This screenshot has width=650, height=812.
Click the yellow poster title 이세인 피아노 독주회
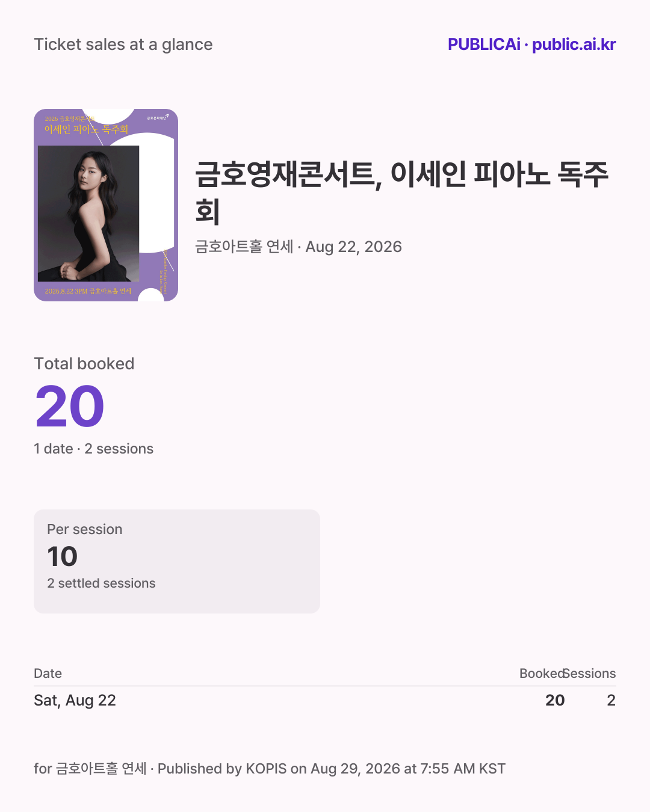coord(86,129)
